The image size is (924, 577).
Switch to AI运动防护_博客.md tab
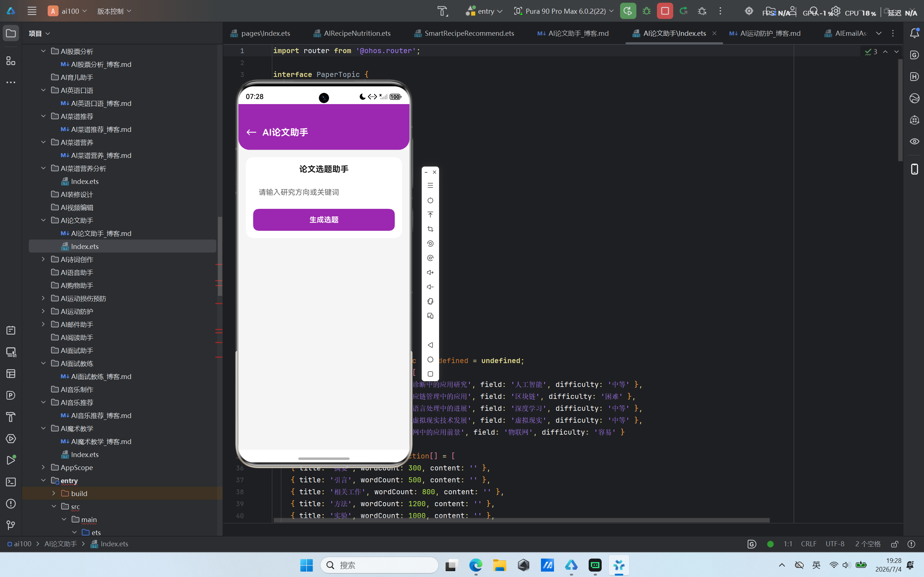coord(765,33)
